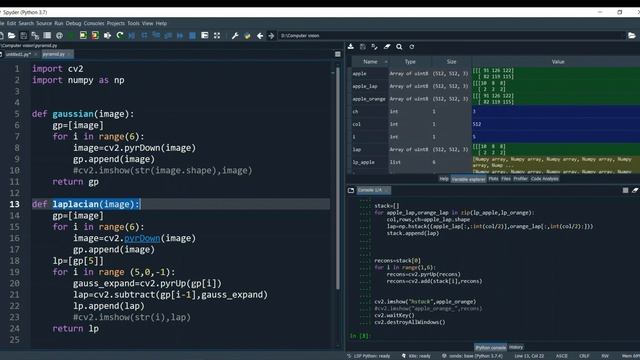Switch to the Files pane tab
The height and width of the screenshot is (360, 640).
506,179
